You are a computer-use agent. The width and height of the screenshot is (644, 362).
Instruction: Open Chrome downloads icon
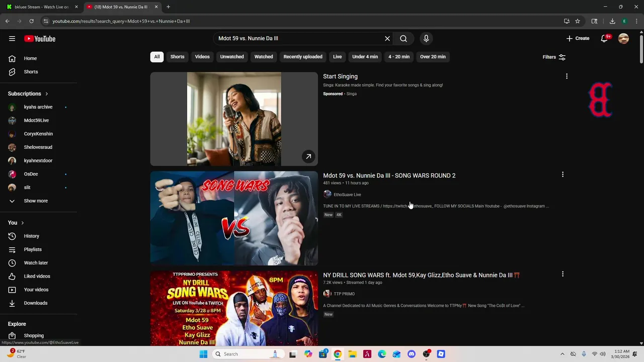612,21
